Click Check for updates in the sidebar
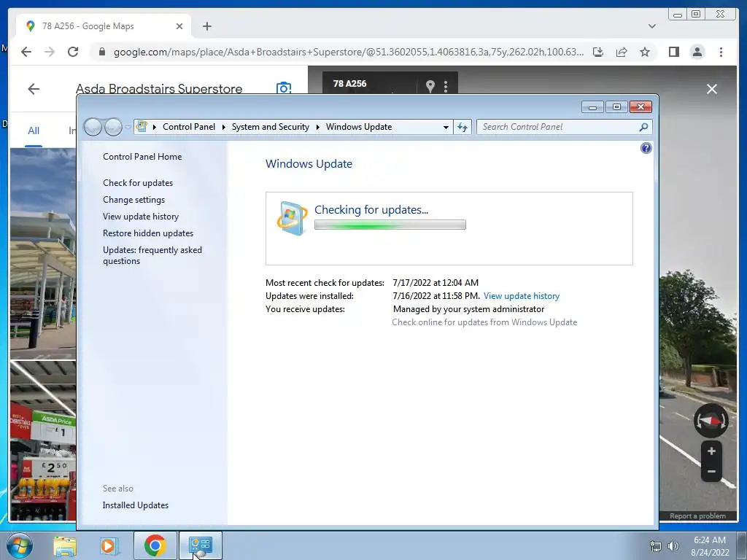Viewport: 747px width, 560px height. pos(138,183)
